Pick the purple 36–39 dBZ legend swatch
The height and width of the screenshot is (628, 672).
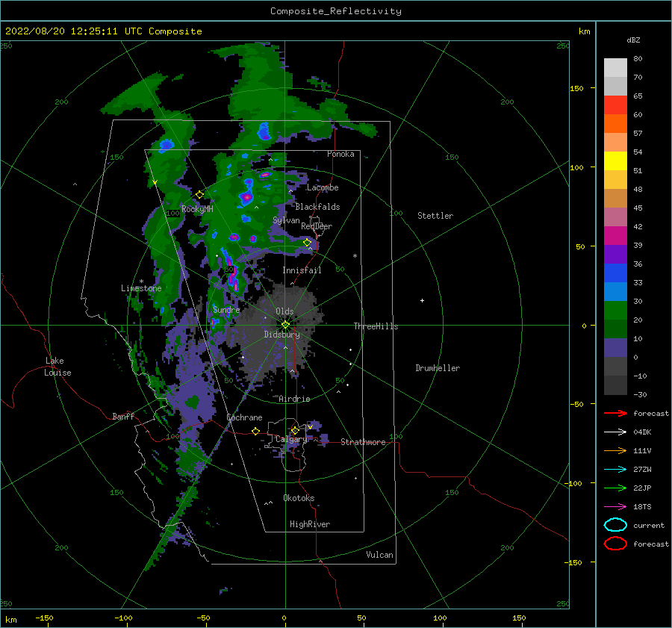615,254
